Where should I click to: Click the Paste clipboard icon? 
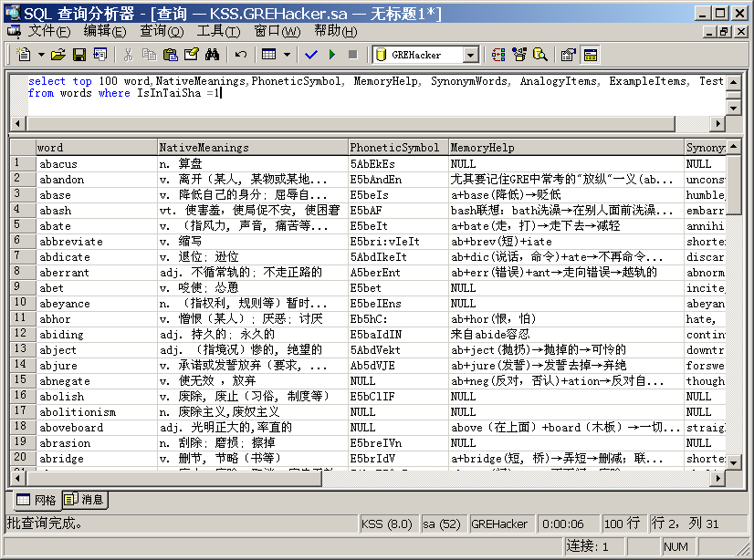click(x=170, y=55)
